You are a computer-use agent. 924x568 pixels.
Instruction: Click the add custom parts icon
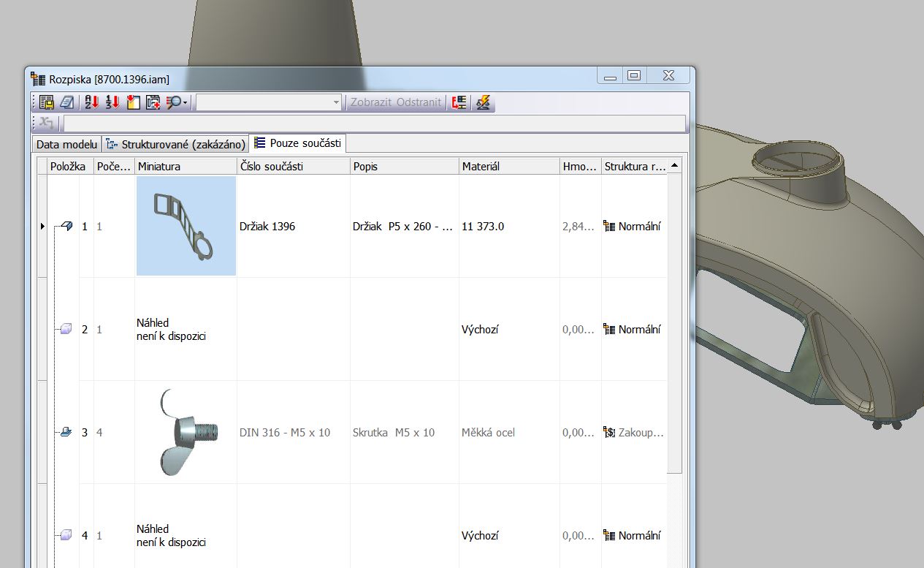pos(153,102)
